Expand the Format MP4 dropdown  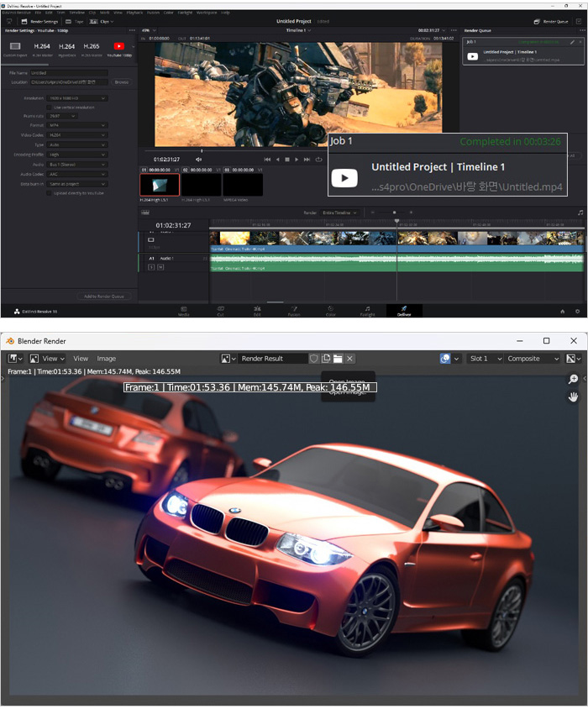pyautogui.click(x=77, y=125)
